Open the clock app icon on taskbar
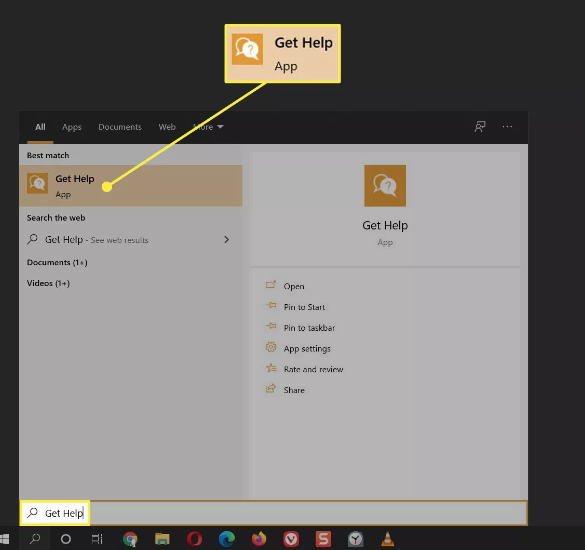Screen dimensions: 585x550 [356, 539]
